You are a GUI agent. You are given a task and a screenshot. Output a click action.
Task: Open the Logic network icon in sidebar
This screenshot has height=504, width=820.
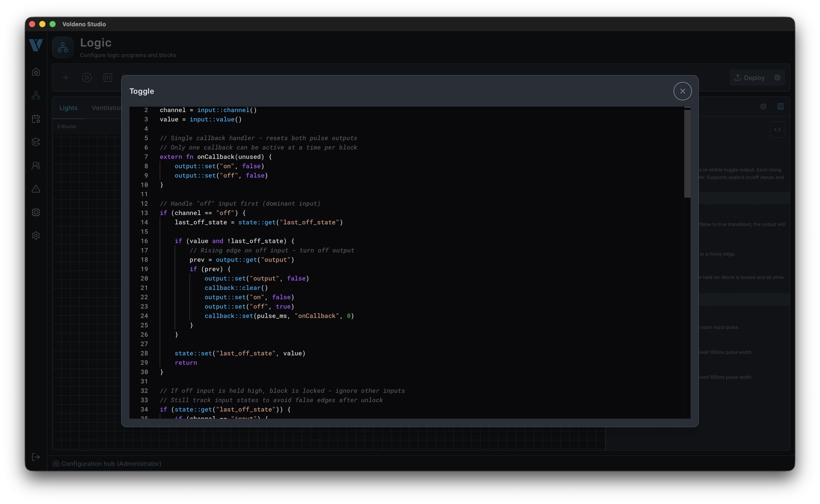36,95
